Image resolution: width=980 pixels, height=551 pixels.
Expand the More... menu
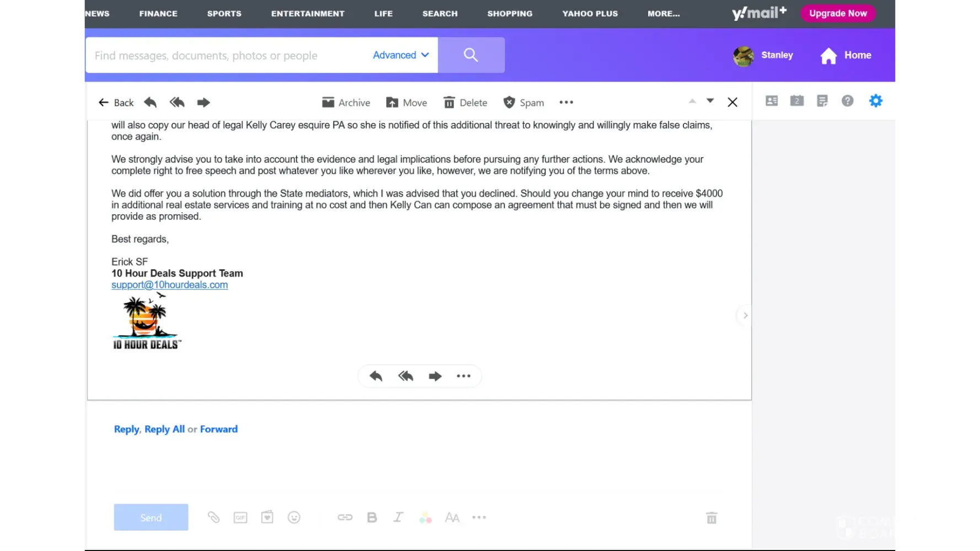pyautogui.click(x=664, y=14)
